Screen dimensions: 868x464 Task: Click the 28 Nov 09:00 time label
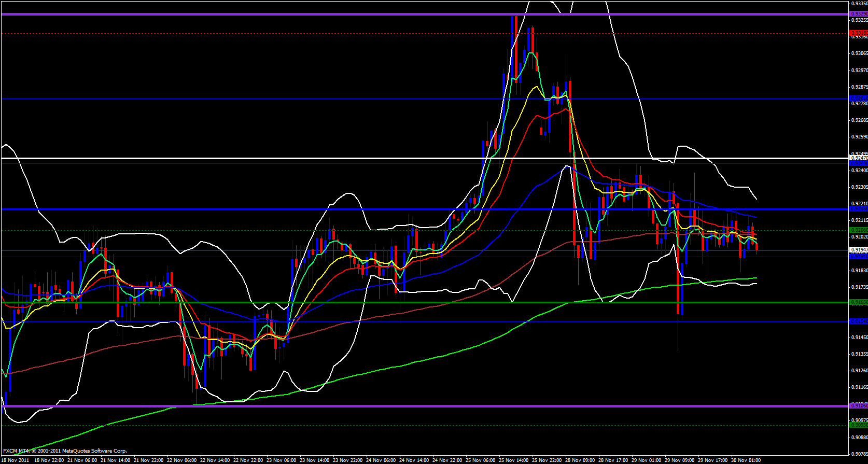tap(580, 460)
